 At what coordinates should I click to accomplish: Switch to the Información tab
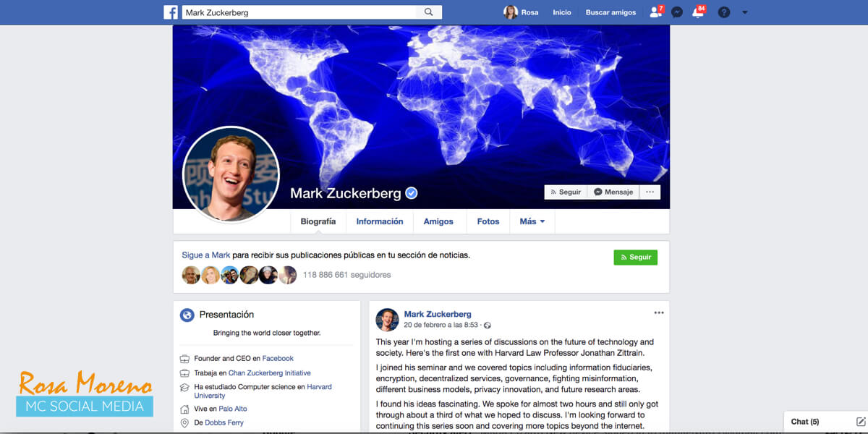coord(380,221)
